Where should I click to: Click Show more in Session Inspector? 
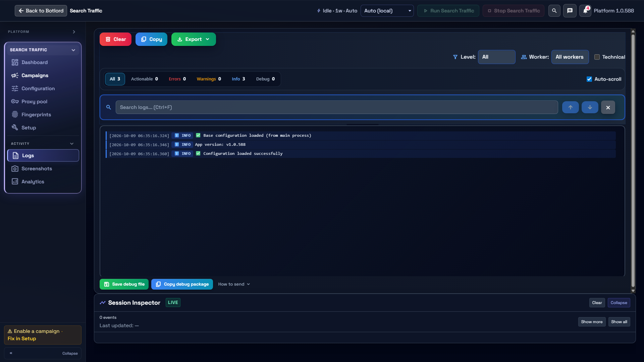coord(592,322)
